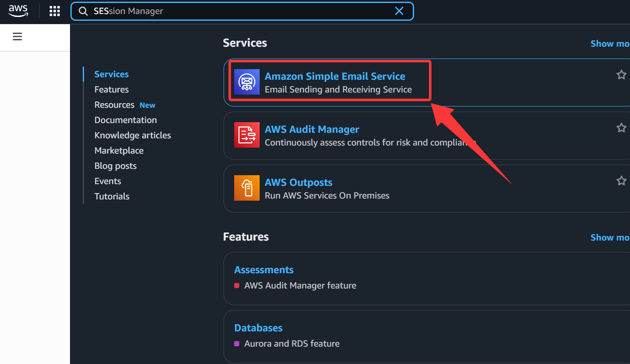
Task: Select Resources New in the sidebar
Action: [x=125, y=105]
